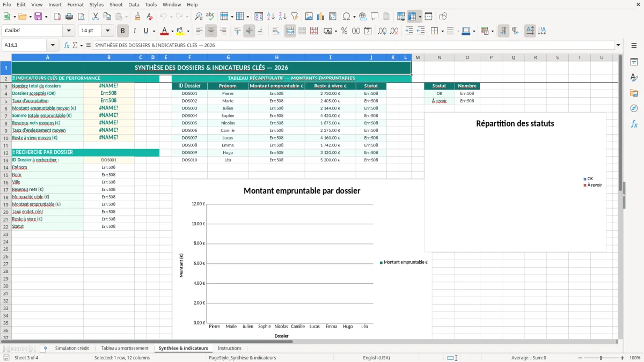Toggle Italic formatting

(x=135, y=31)
